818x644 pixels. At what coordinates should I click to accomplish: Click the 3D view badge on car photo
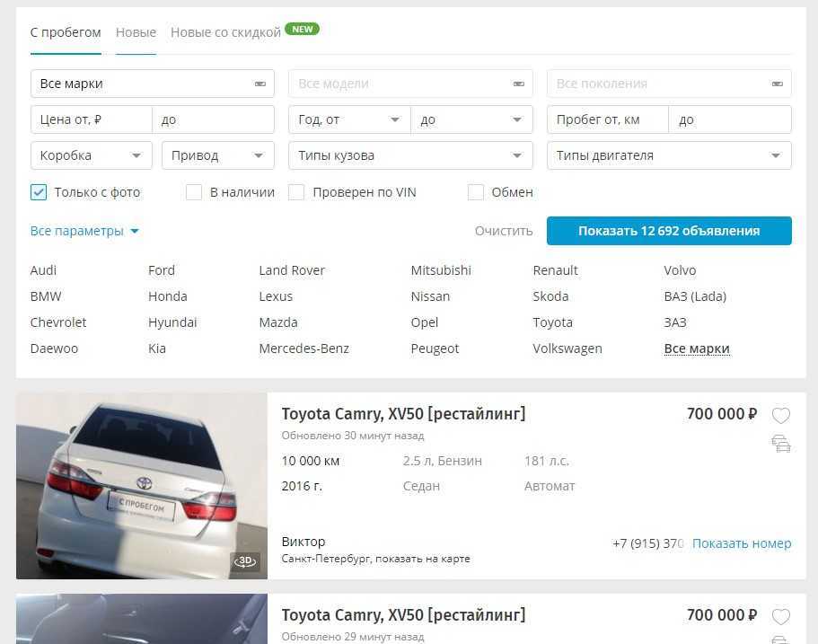click(245, 561)
